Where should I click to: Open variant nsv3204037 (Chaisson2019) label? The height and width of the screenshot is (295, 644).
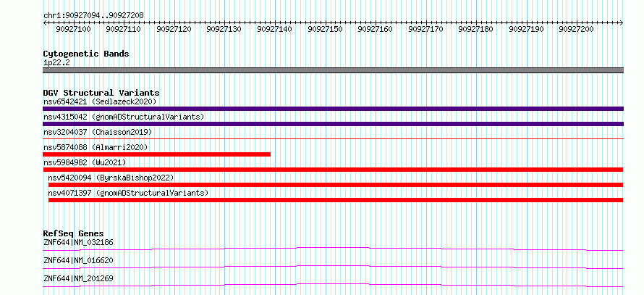tap(98, 132)
